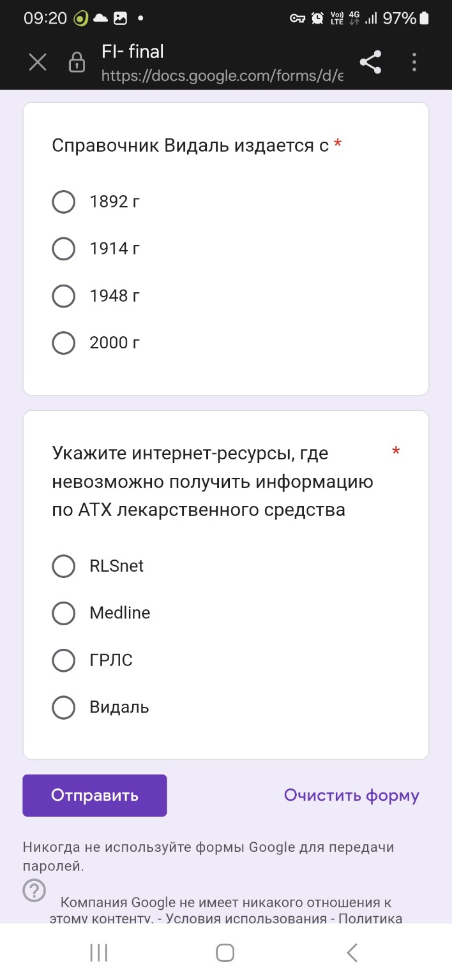This screenshot has width=452, height=980.
Task: Select the 1892 г answer option
Action: click(63, 202)
